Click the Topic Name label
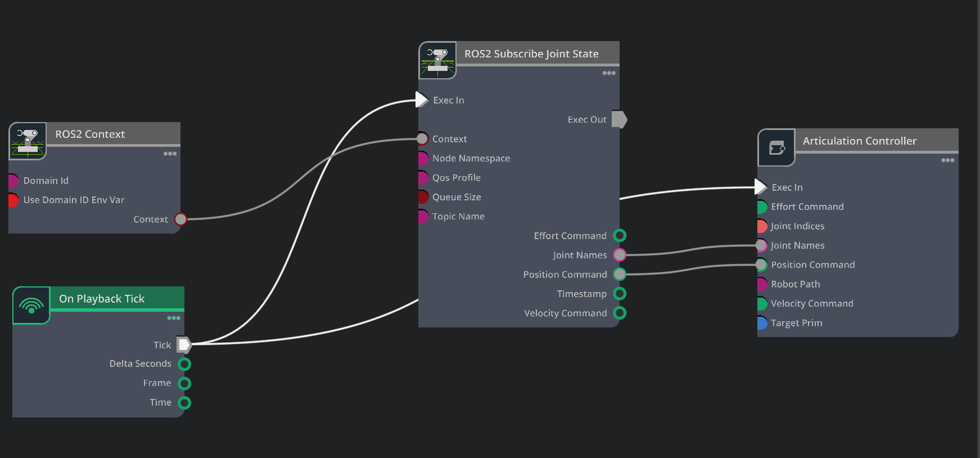 click(x=458, y=217)
